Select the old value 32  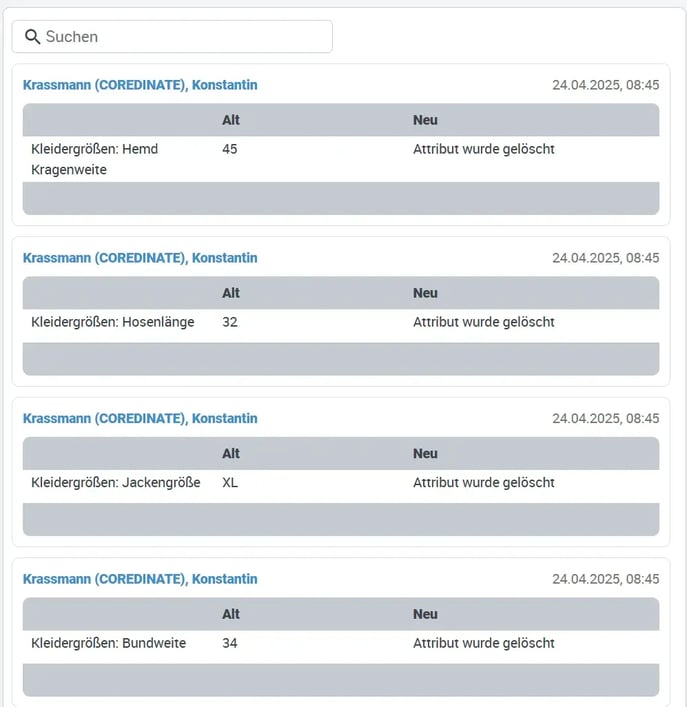click(x=230, y=322)
